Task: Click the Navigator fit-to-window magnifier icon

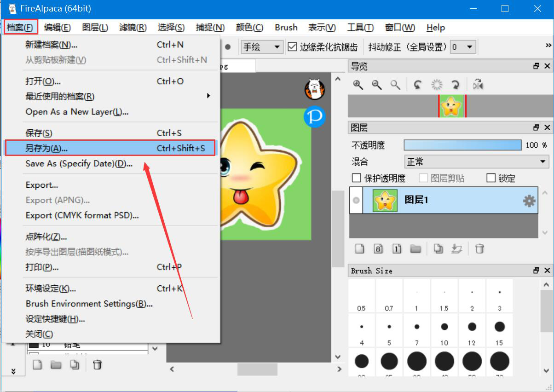Action: pos(395,85)
